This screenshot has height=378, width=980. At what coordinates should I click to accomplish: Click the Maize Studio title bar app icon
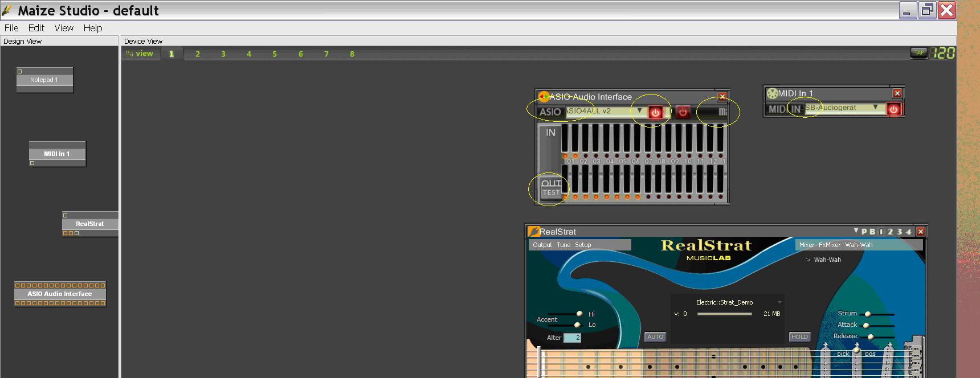click(7, 10)
